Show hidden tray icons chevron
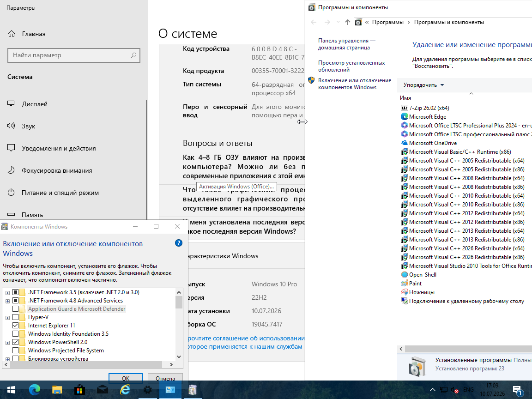The height and width of the screenshot is (399, 532). point(433,390)
